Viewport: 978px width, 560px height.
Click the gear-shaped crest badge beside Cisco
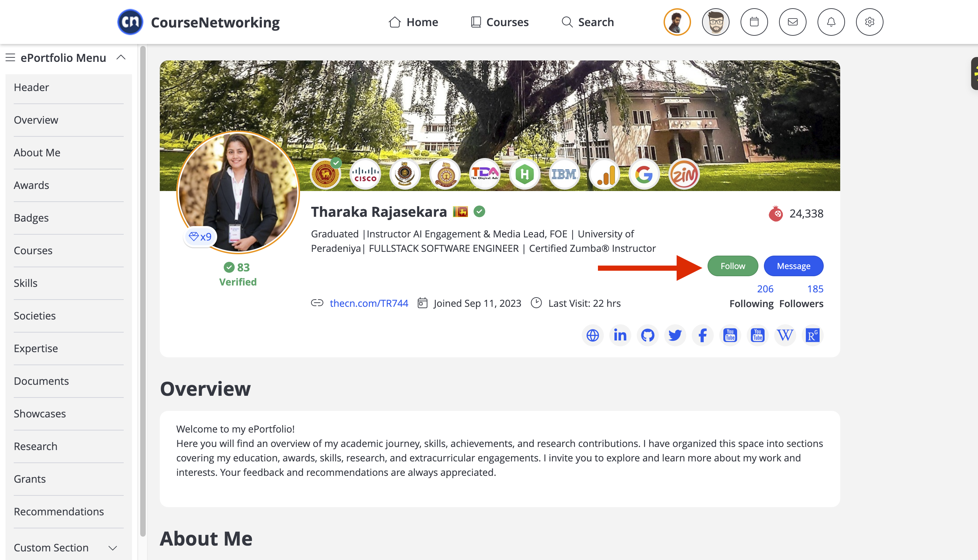click(404, 174)
